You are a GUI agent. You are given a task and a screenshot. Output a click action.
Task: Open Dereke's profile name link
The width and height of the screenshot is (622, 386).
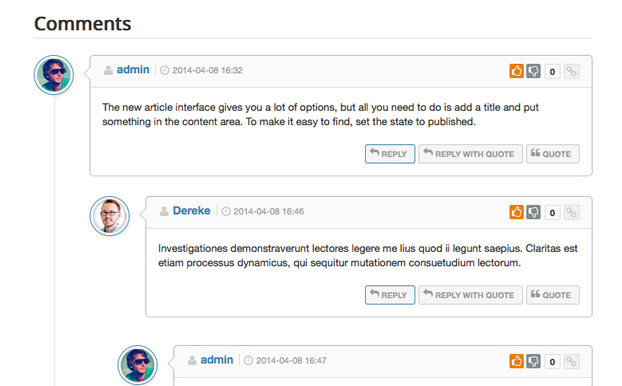(x=191, y=211)
